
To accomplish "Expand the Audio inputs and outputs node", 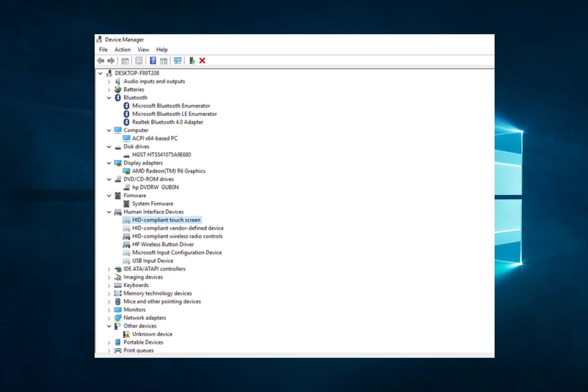I will (109, 81).
